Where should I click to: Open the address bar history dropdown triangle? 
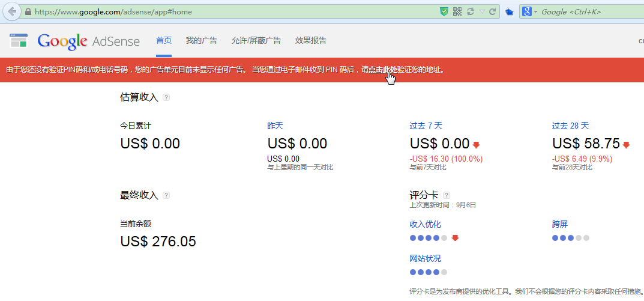coord(482,11)
